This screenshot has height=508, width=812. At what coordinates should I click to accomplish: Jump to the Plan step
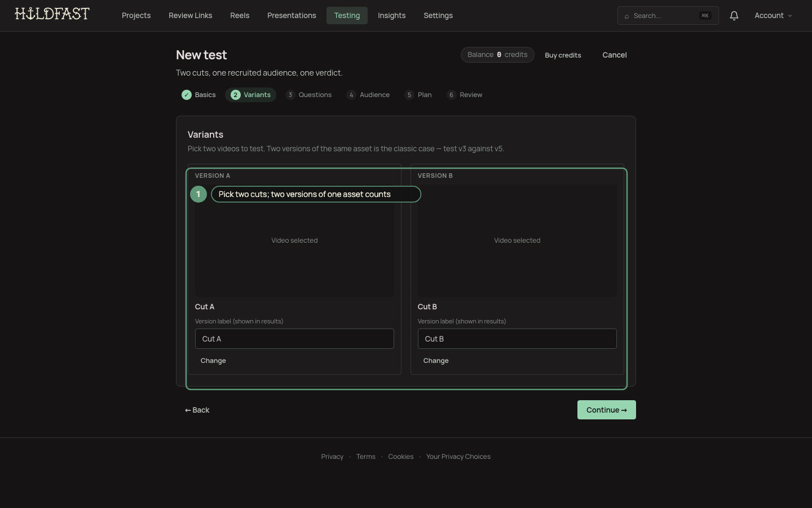(418, 95)
